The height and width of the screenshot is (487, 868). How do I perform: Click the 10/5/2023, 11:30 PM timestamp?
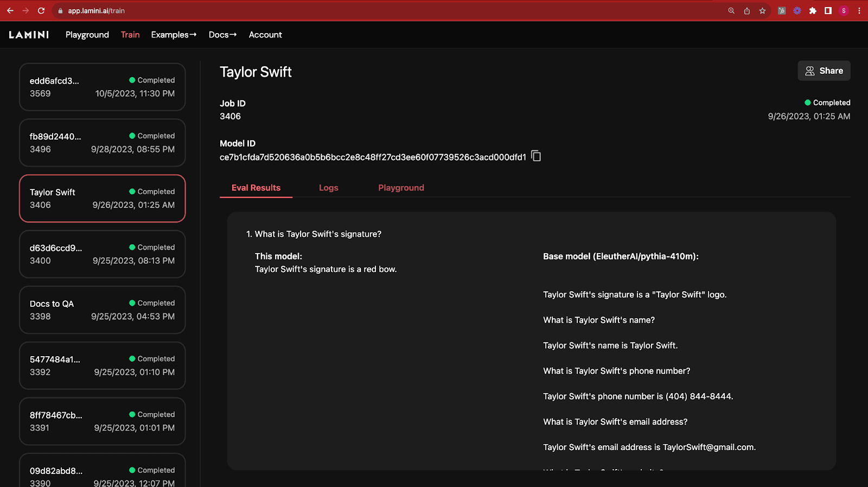tap(135, 93)
